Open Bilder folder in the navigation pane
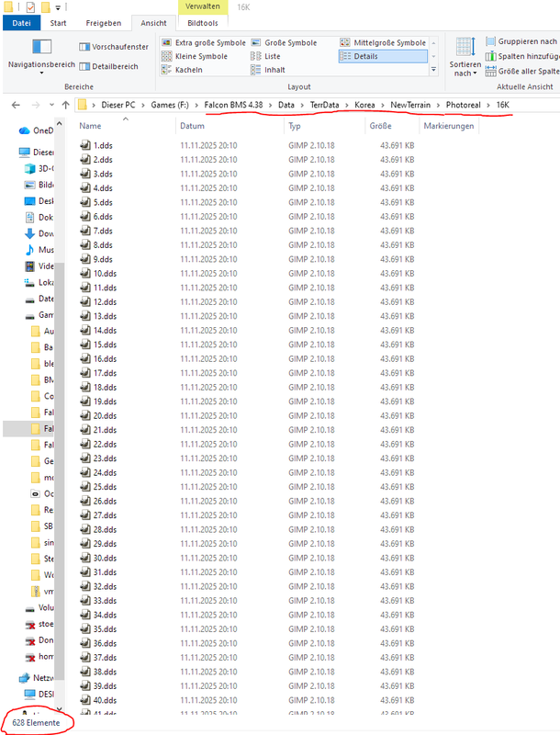The image size is (560, 735). 39,185
